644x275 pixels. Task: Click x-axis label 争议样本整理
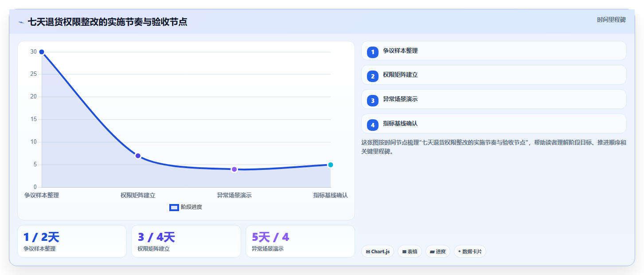(x=42, y=195)
